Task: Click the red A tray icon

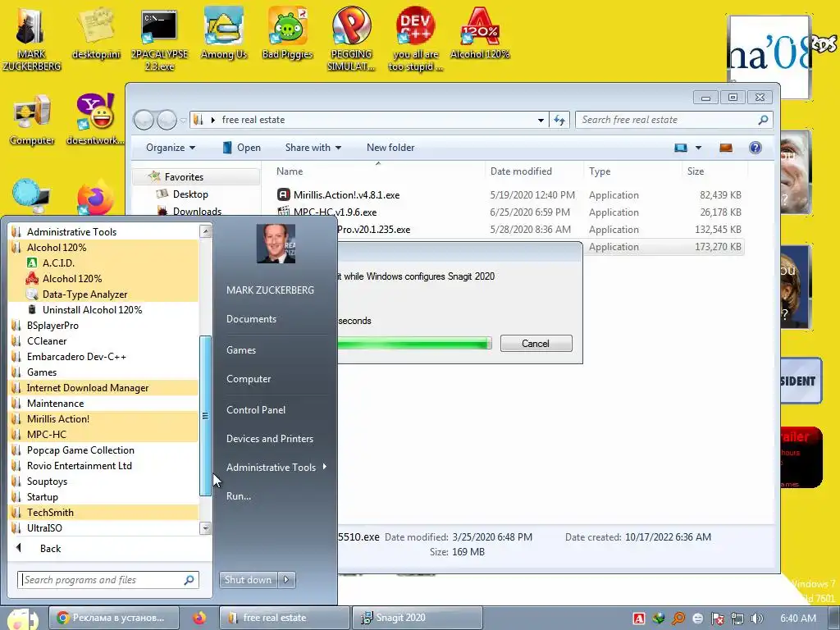Action: (x=638, y=619)
